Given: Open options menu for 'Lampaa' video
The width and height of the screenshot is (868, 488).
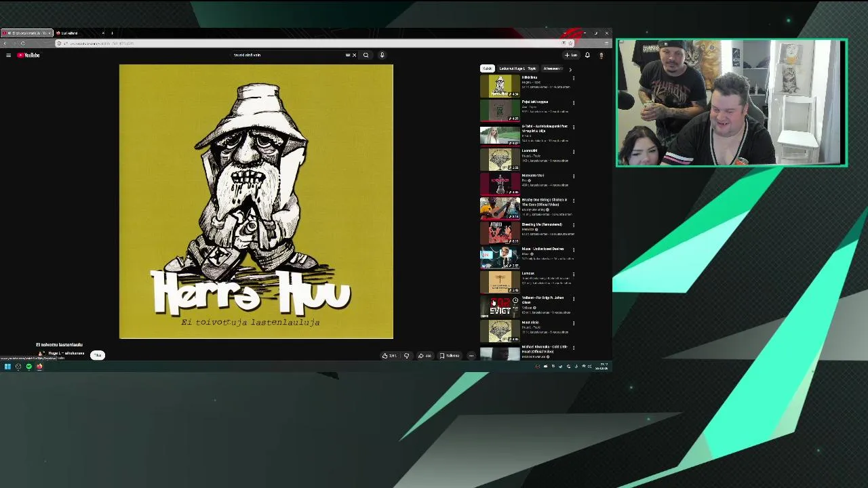Looking at the screenshot, I should tap(574, 274).
